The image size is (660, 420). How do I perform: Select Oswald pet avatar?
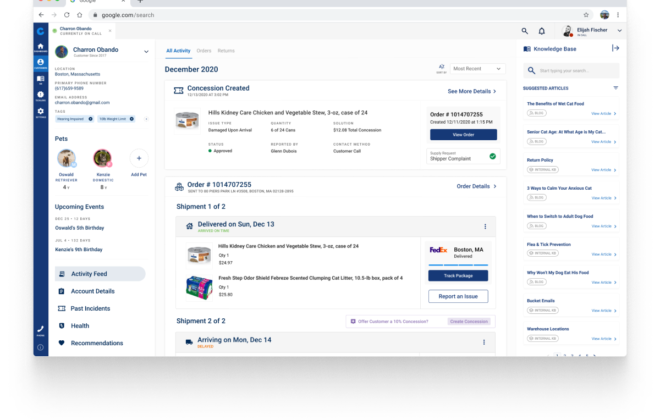pyautogui.click(x=66, y=159)
